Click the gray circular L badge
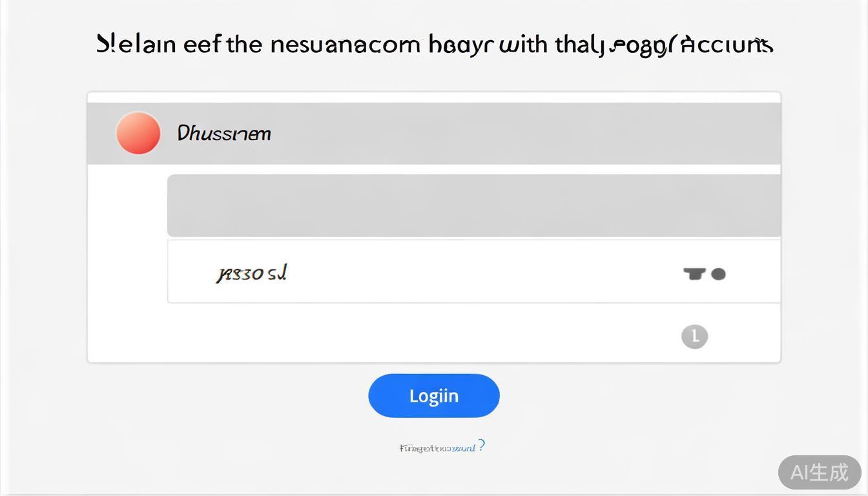Screen dimensions: 868x496 pyautogui.click(x=695, y=336)
